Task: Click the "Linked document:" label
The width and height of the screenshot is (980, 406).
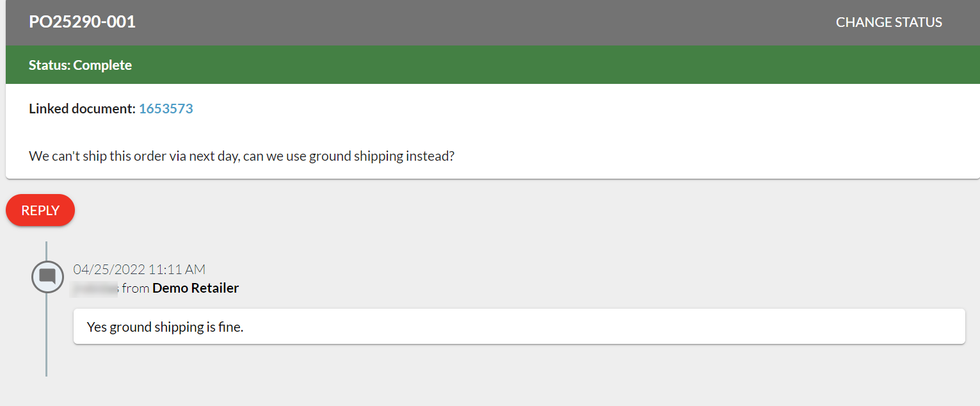Action: tap(82, 109)
